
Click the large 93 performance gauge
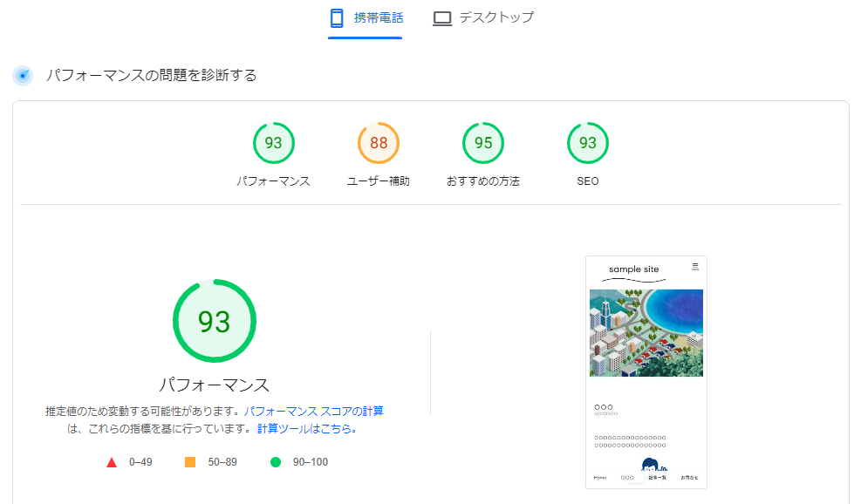click(x=214, y=321)
